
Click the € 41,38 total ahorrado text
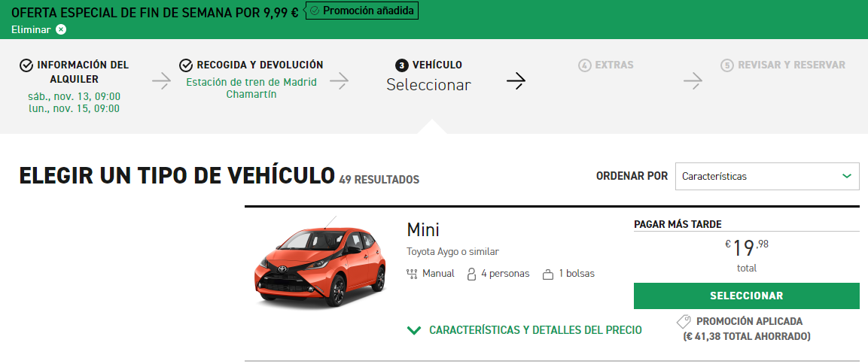pyautogui.click(x=747, y=335)
